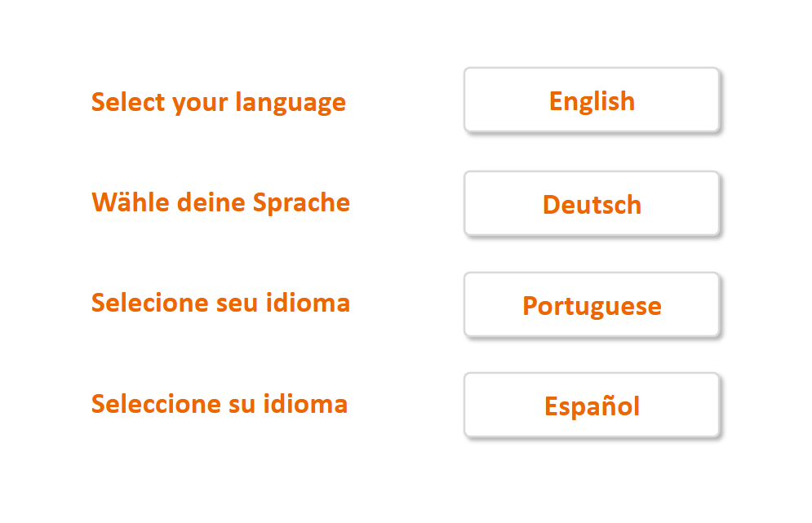Choose the button beside 'Select your language'
The width and height of the screenshot is (812, 523).
click(x=592, y=100)
